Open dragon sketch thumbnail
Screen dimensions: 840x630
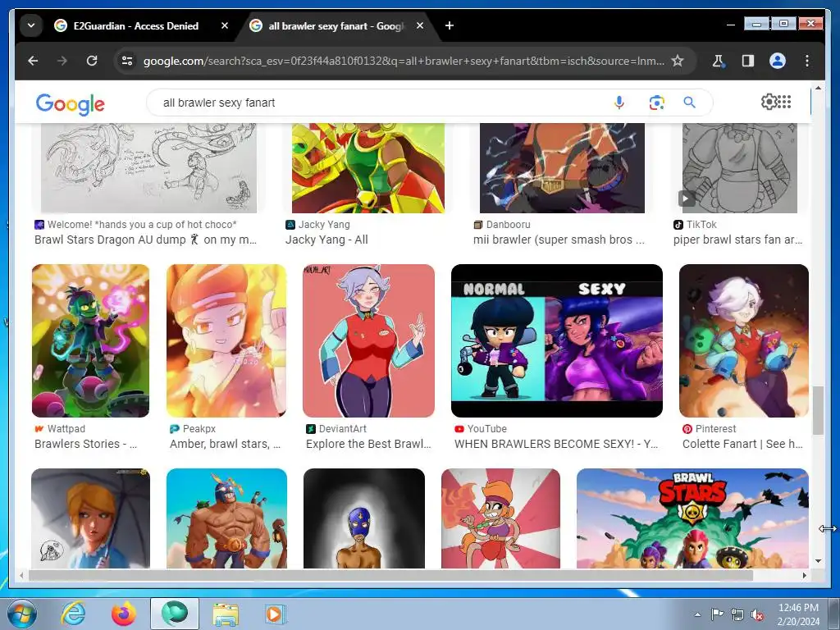pos(149,167)
